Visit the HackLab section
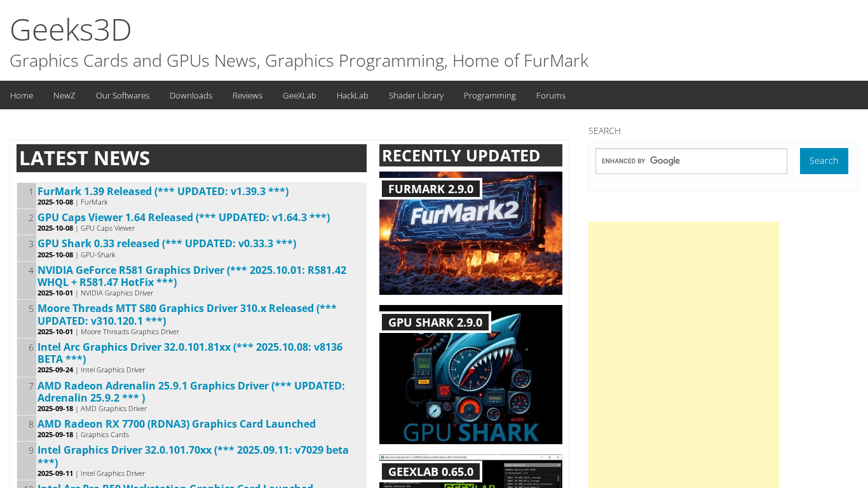Image resolution: width=868 pixels, height=488 pixels. (353, 95)
